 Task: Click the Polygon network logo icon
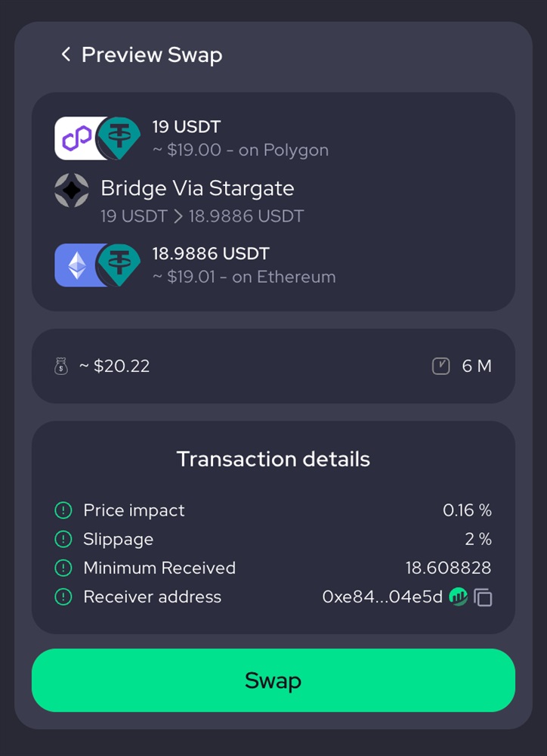click(76, 138)
